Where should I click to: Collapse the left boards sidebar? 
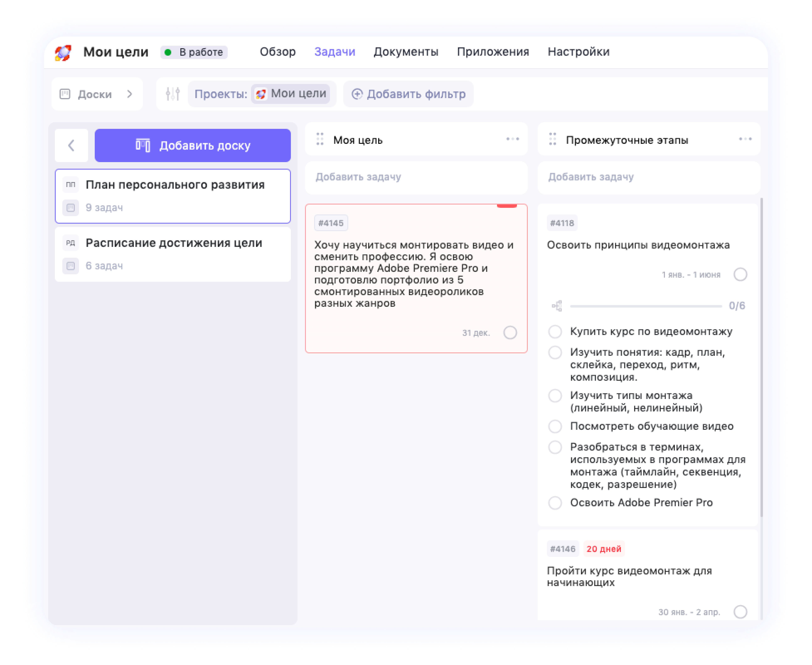tap(71, 145)
